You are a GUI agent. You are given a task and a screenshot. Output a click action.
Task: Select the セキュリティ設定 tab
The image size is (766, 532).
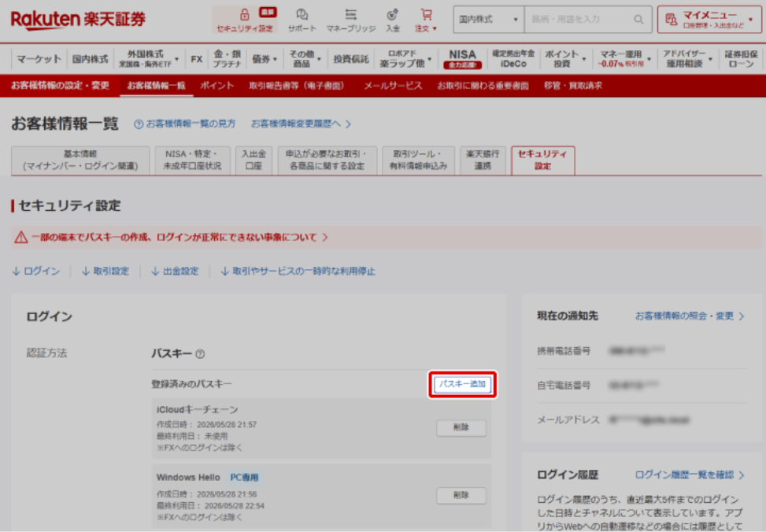pos(542,161)
